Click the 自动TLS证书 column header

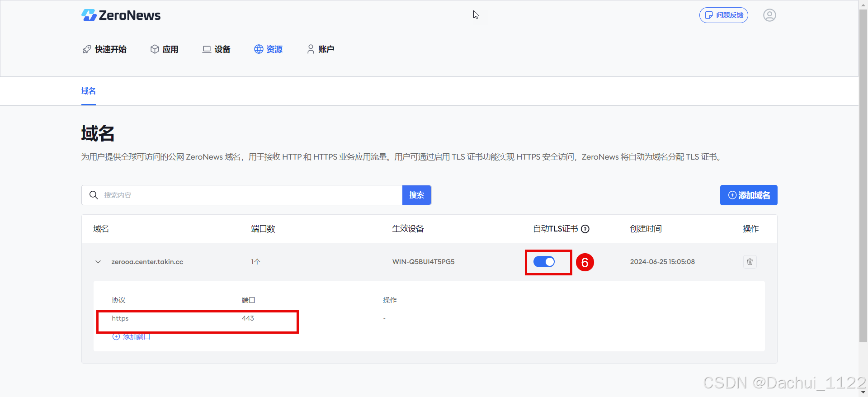click(556, 229)
